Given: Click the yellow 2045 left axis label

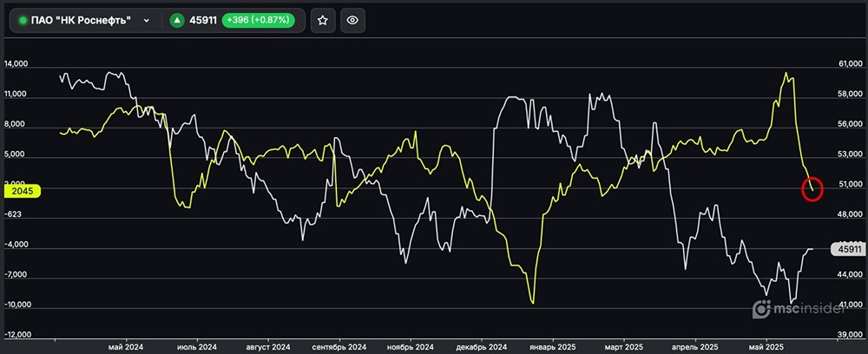Looking at the screenshot, I should coord(18,191).
